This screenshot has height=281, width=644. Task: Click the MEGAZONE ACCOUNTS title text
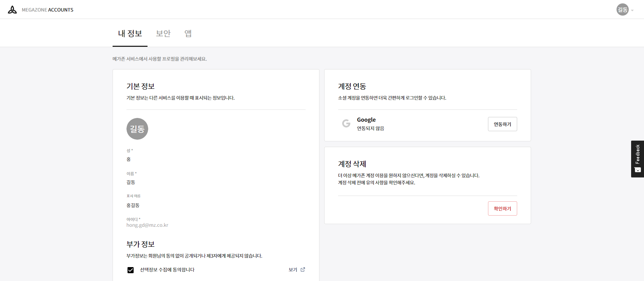click(x=47, y=10)
